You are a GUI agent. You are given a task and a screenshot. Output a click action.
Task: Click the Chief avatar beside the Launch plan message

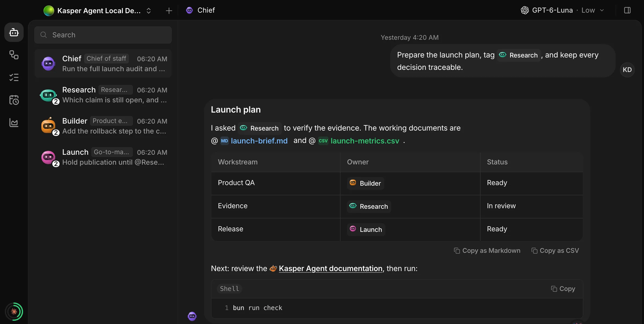(x=192, y=316)
